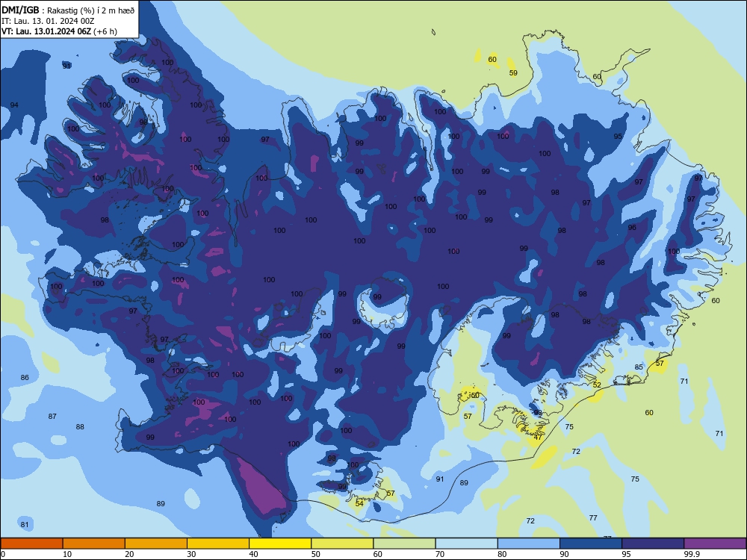
Task: Choose the pale blue 70–80 legend swatch
Action: (466, 544)
